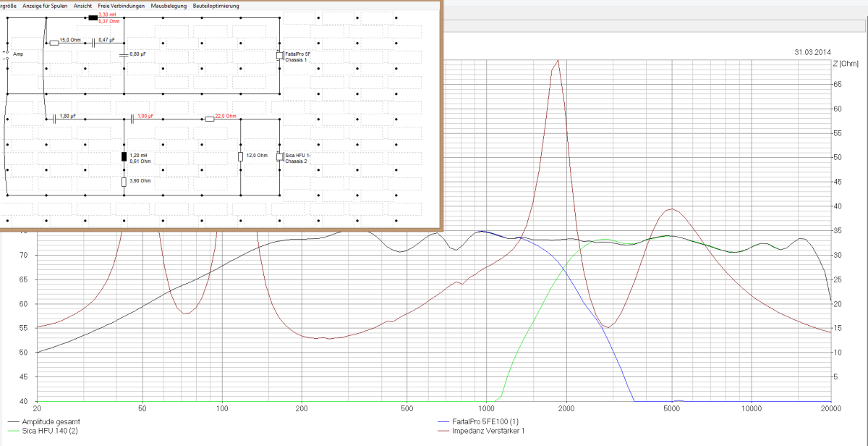Select the 6,80 µF capacitor symbol
This screenshot has width=868, height=446.
[124, 55]
